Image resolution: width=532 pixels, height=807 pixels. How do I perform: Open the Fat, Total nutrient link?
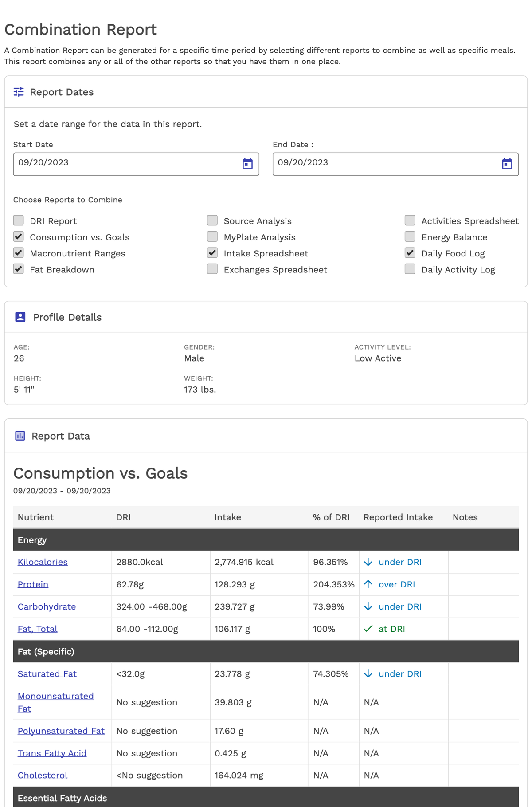coord(37,629)
